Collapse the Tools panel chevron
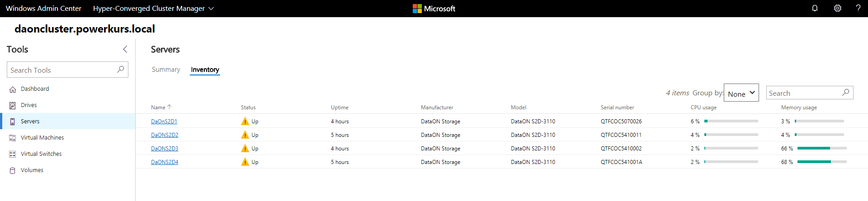Image resolution: width=868 pixels, height=201 pixels. click(125, 49)
